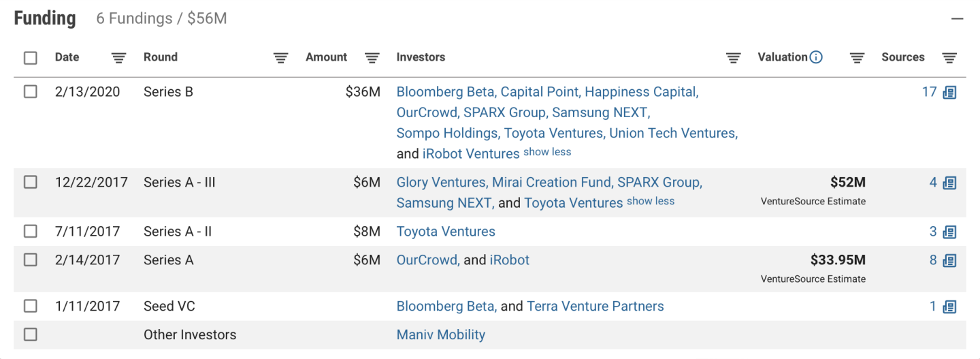Image resolution: width=980 pixels, height=359 pixels.
Task: Open filter icon beside Round column
Action: pos(280,58)
